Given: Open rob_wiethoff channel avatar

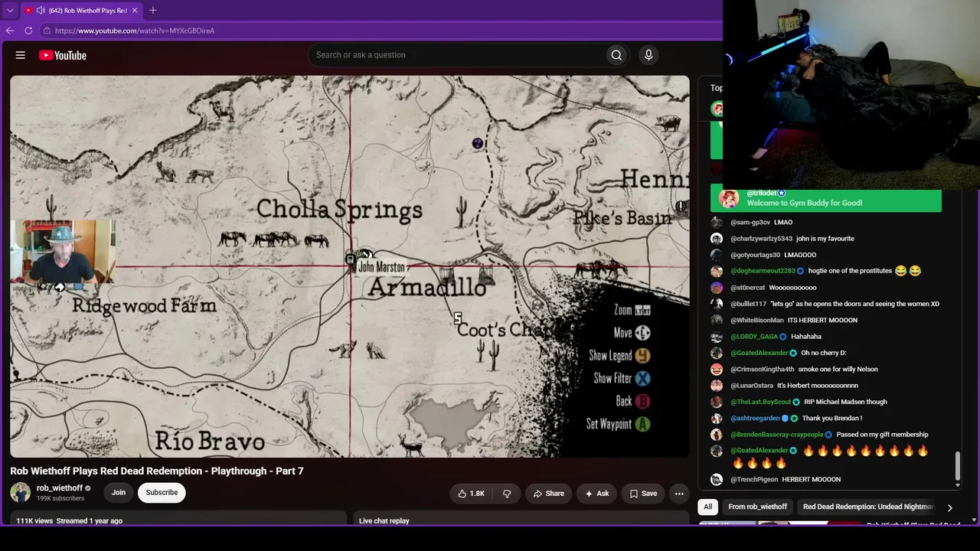Looking at the screenshot, I should coord(21,492).
